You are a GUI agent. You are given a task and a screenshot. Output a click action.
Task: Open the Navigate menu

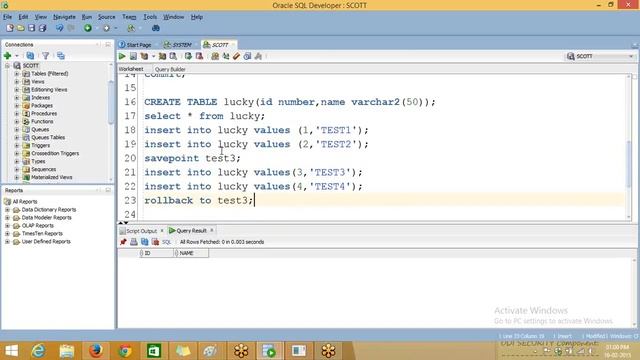pos(64,17)
